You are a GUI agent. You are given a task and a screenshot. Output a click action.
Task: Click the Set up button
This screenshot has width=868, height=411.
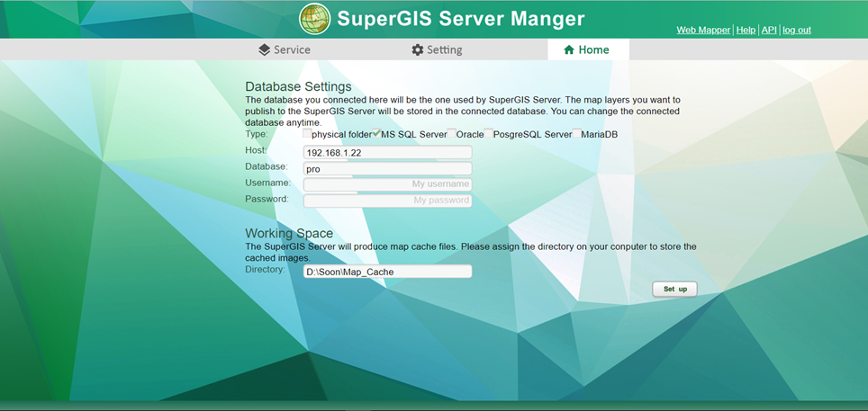point(674,290)
